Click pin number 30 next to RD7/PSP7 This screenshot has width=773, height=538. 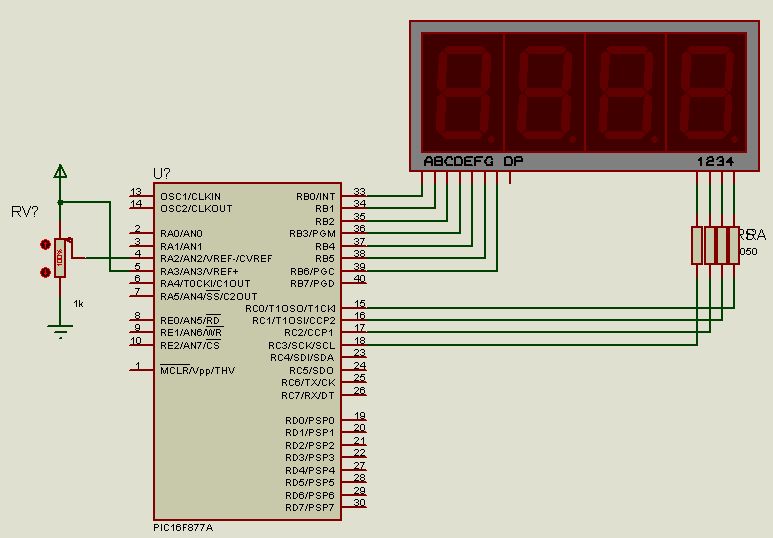tap(360, 502)
